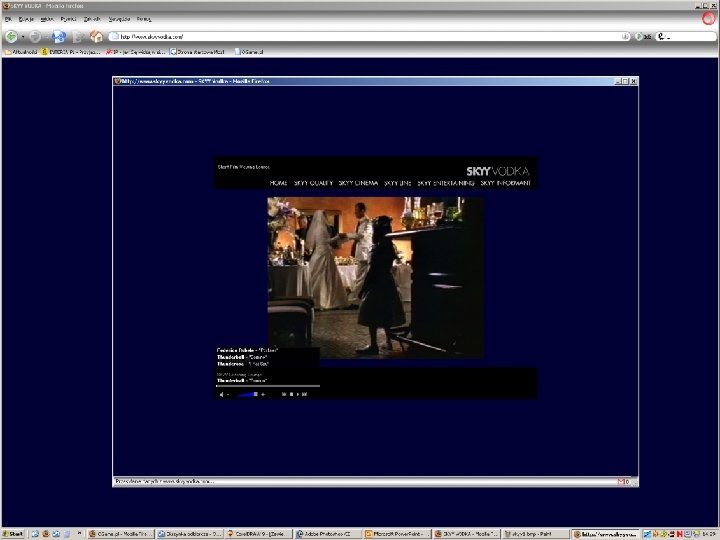Open the Plik menu
This screenshot has height=540, width=720.
pos(8,19)
